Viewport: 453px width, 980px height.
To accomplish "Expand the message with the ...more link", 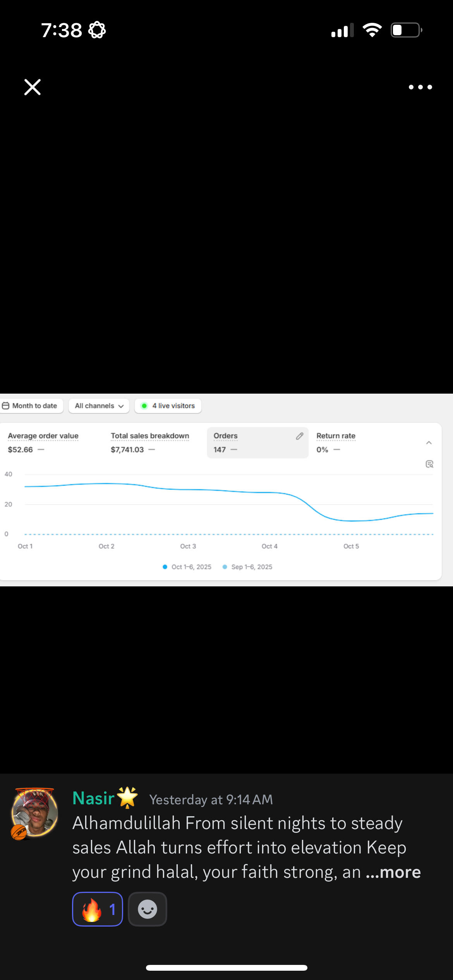I will (x=393, y=872).
